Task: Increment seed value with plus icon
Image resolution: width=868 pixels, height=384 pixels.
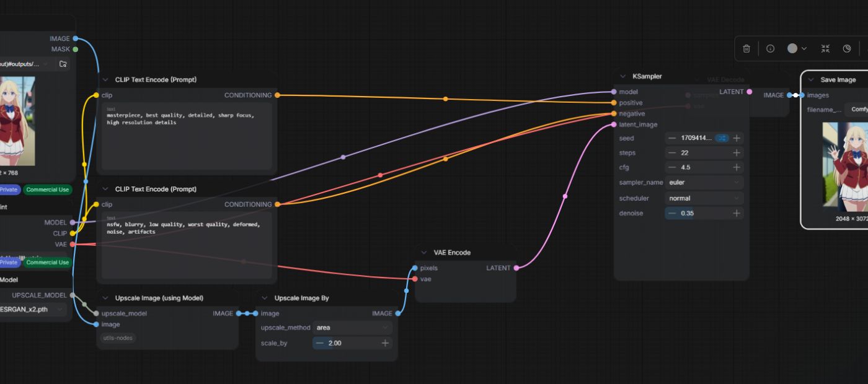Action: [737, 138]
